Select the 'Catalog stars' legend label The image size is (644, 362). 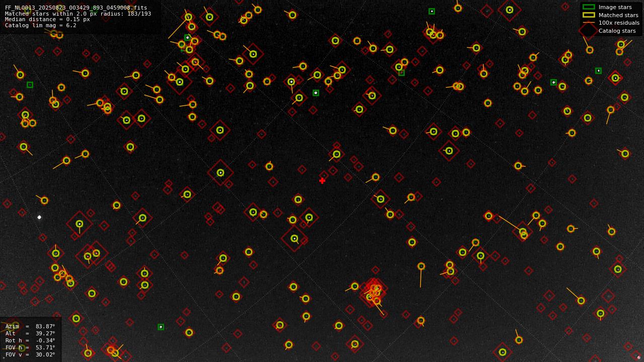coord(617,31)
